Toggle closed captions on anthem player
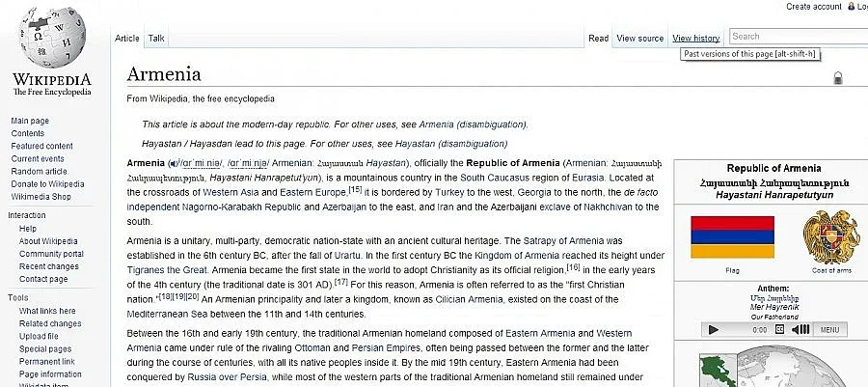The height and width of the screenshot is (387, 868). [780, 329]
